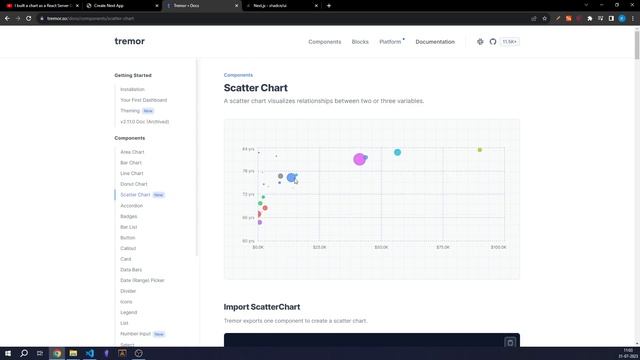The width and height of the screenshot is (640, 360).
Task: Open Callout component page
Action: pos(128,248)
